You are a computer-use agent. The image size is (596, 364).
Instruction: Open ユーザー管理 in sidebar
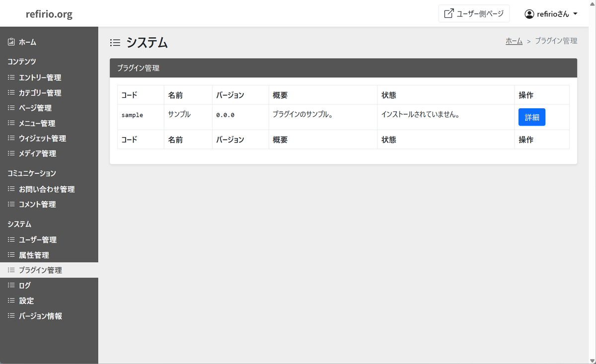click(49, 239)
